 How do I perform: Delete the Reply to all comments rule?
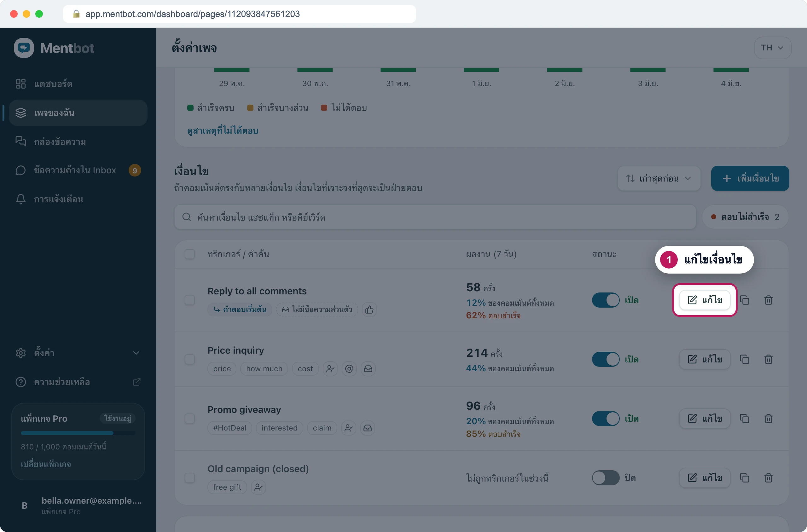click(x=768, y=300)
